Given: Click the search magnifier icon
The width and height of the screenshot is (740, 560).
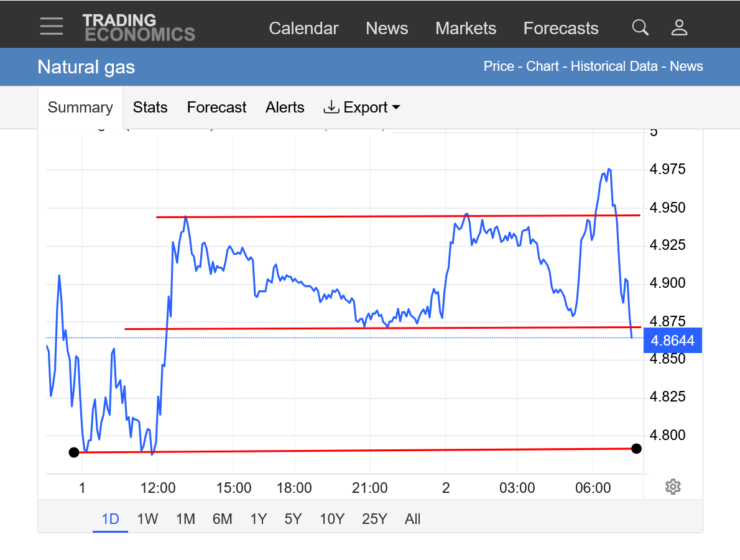Looking at the screenshot, I should point(640,27).
